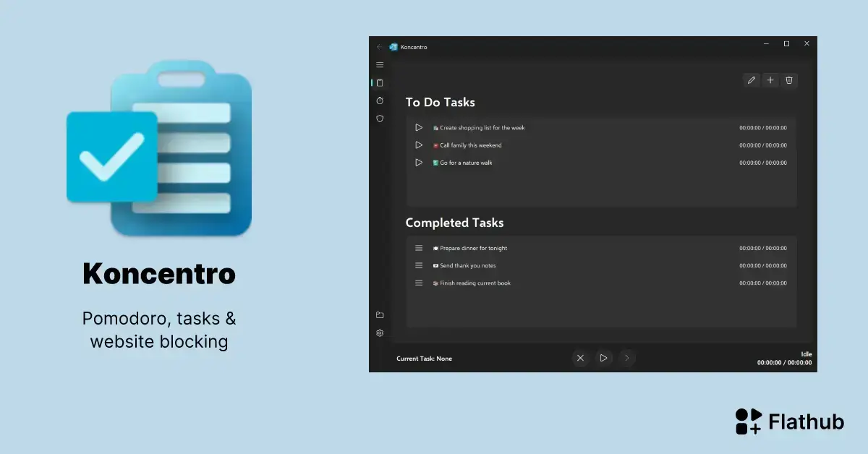Click the handle icon beside 'Finish reading current book'

point(419,283)
